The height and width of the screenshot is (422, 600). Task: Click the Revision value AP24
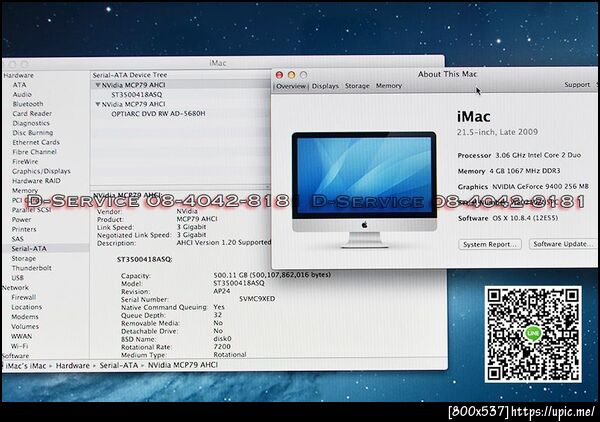point(222,291)
